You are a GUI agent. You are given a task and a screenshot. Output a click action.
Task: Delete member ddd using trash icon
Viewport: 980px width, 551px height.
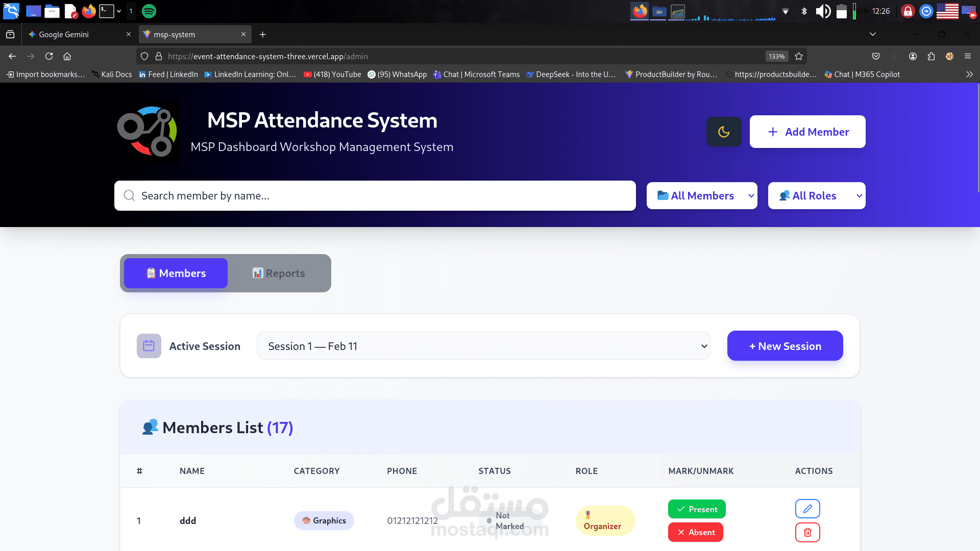(807, 532)
